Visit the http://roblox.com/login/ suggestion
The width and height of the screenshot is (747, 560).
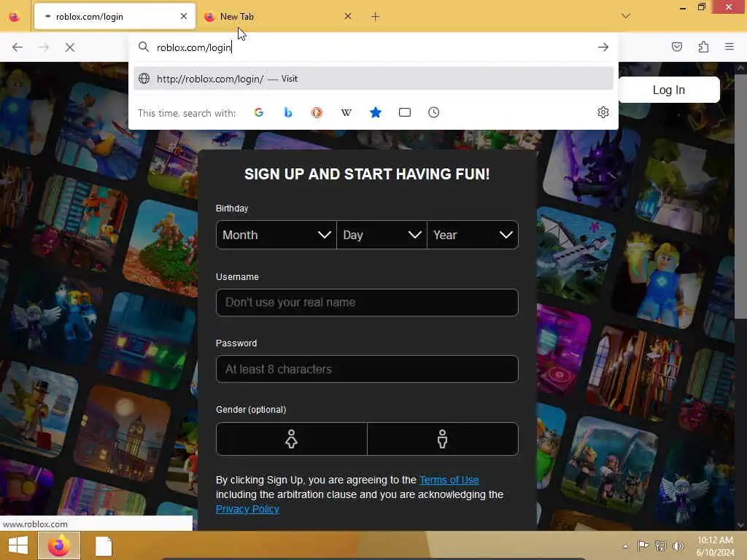click(373, 79)
